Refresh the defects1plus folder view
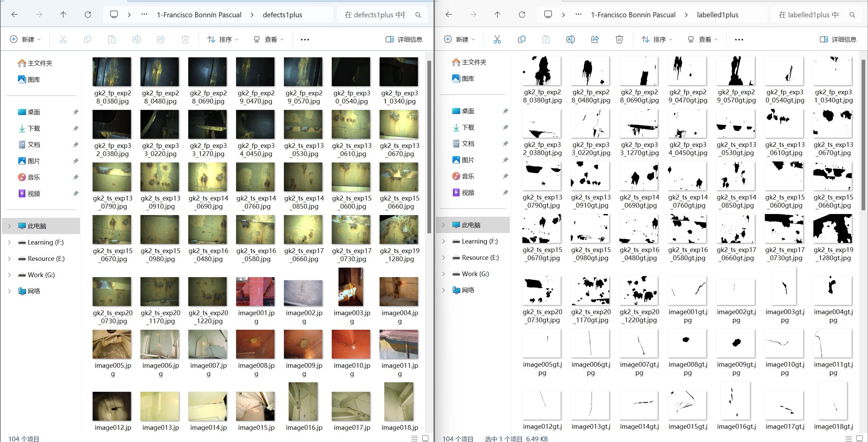 point(88,15)
